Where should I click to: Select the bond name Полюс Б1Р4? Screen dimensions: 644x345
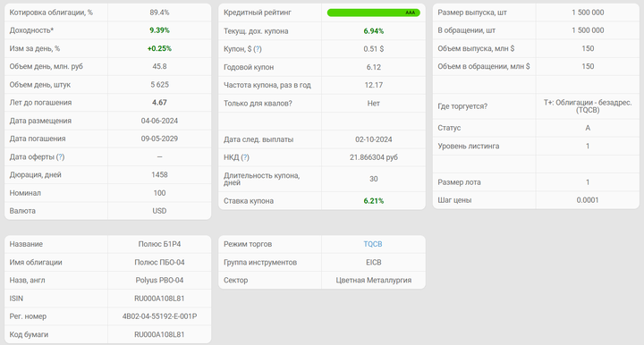pos(159,244)
